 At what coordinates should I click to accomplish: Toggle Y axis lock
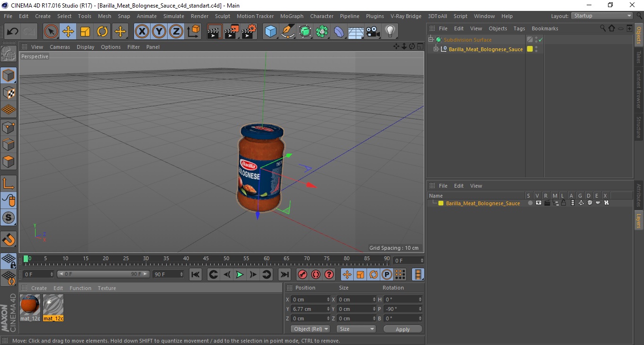point(159,32)
